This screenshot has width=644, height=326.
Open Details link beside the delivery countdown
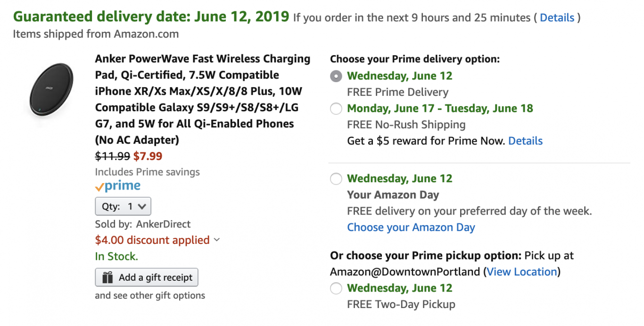[x=557, y=18]
